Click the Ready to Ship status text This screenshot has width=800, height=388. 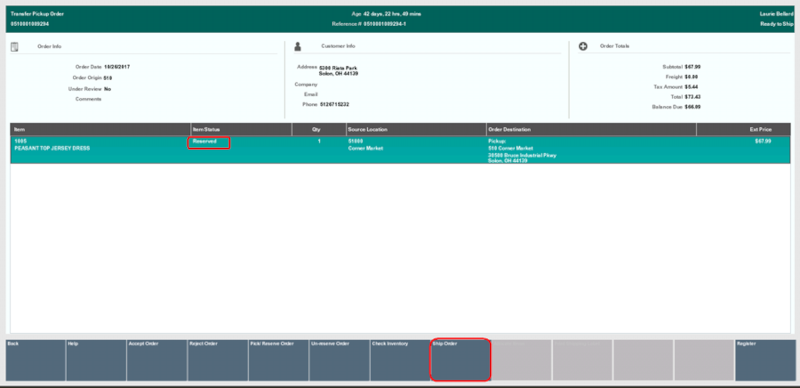pos(777,24)
